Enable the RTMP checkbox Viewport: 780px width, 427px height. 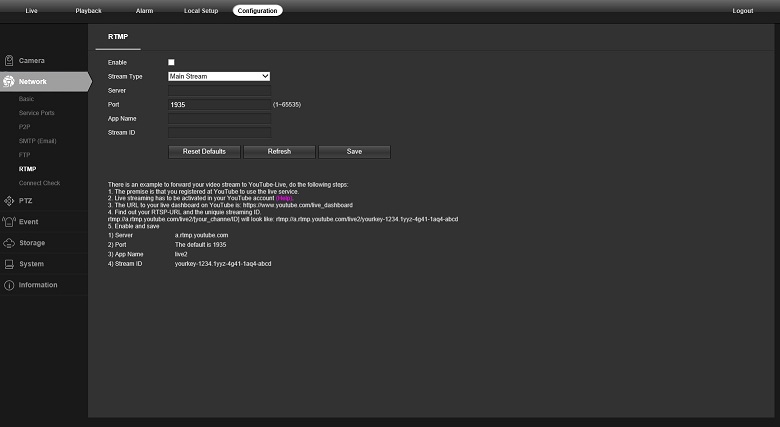[171, 62]
